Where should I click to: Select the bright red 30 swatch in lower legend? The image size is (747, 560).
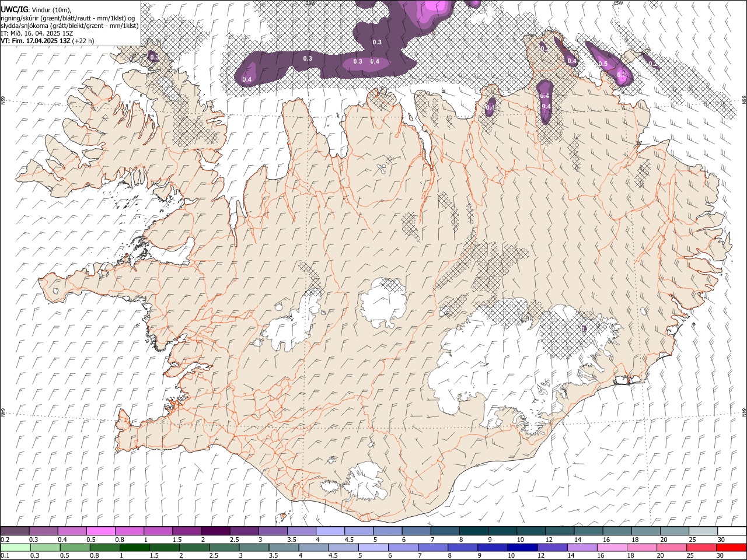point(731,548)
